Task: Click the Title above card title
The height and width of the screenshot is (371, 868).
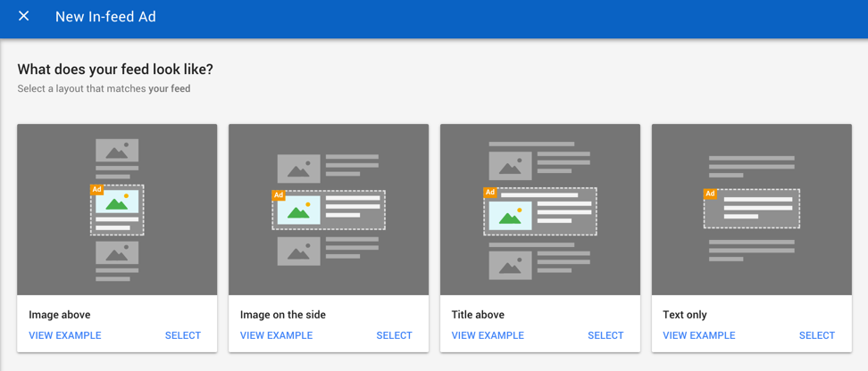Action: pos(478,315)
